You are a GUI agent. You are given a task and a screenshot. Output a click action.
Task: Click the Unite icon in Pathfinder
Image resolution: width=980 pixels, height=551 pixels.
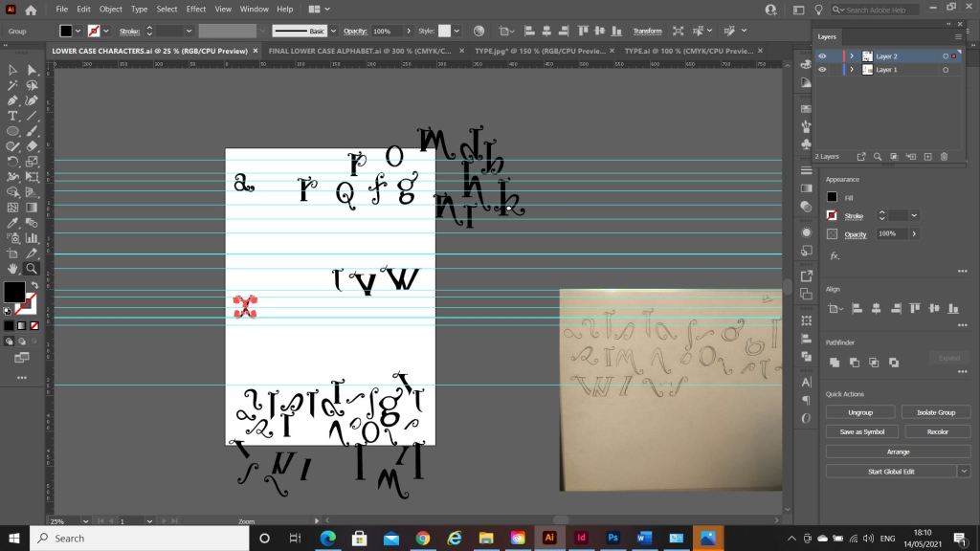coord(835,362)
